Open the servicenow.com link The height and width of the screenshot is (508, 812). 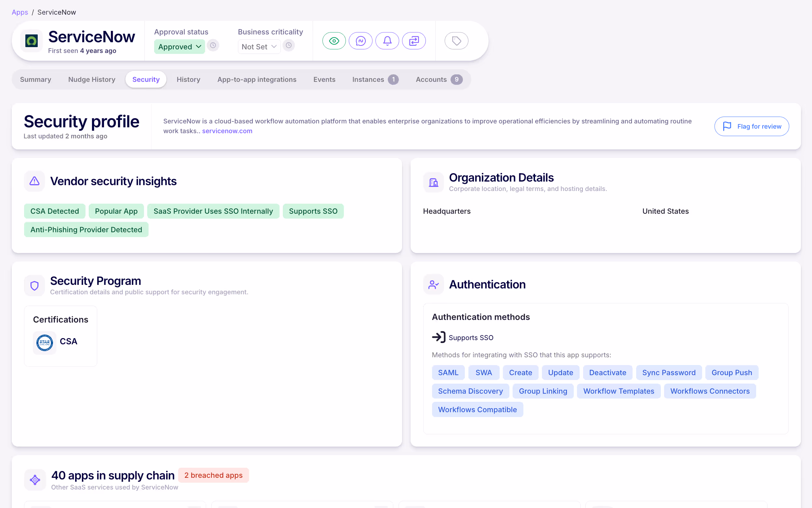227,131
